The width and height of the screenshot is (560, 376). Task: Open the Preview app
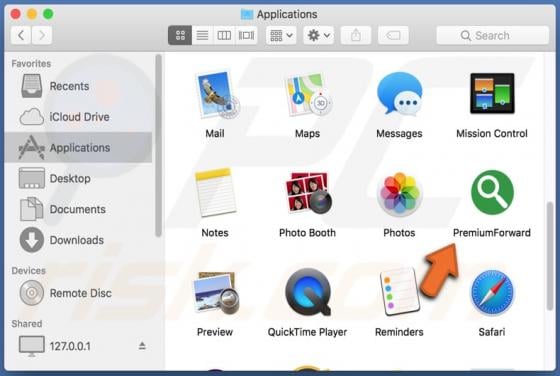[x=215, y=293]
